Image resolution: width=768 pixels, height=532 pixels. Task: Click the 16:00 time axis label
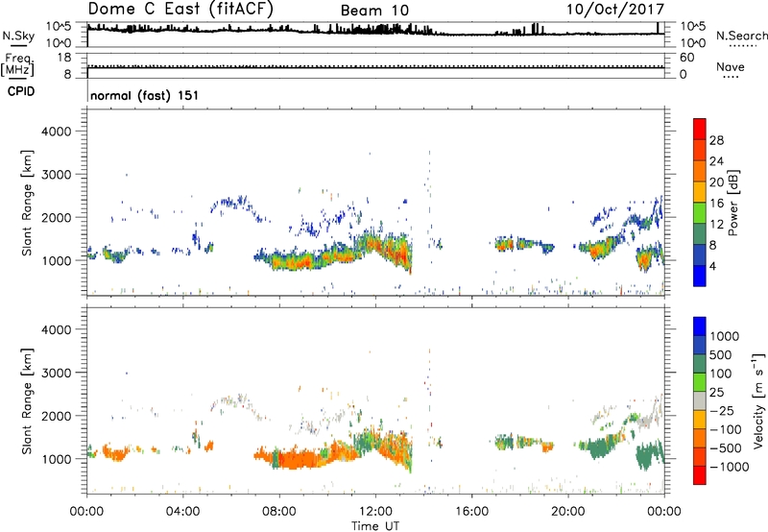click(471, 512)
